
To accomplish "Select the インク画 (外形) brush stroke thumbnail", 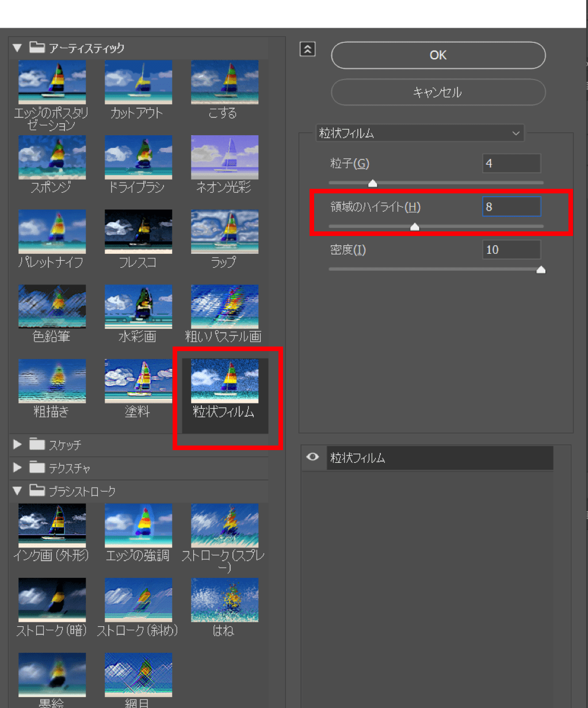I will pyautogui.click(x=52, y=525).
